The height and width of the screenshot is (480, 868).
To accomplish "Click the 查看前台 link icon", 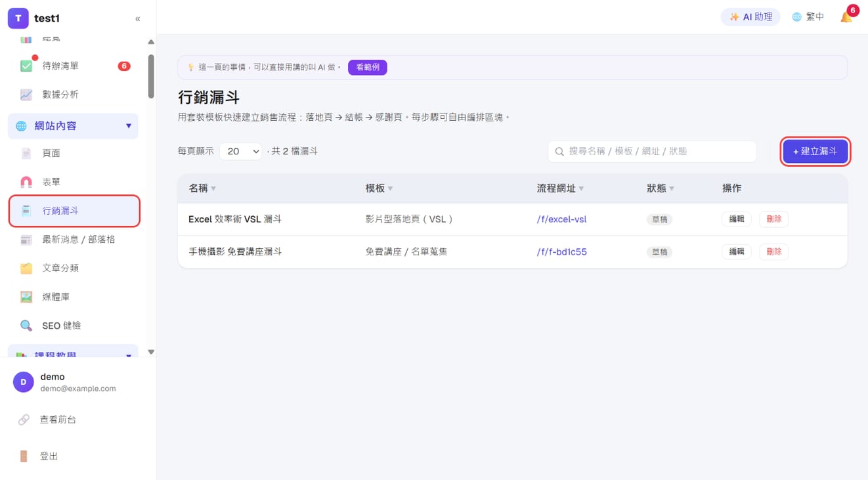I will tap(24, 420).
